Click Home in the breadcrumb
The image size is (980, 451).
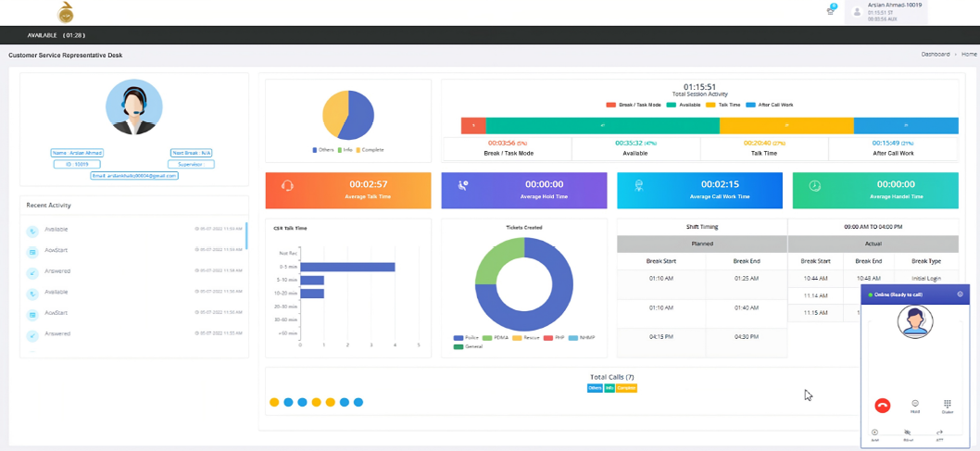pyautogui.click(x=969, y=55)
